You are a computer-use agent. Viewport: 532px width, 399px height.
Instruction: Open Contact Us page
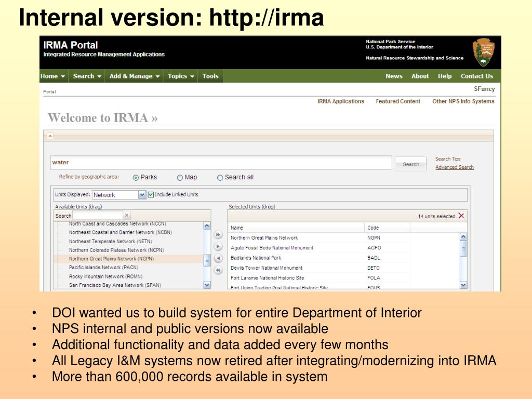[477, 76]
